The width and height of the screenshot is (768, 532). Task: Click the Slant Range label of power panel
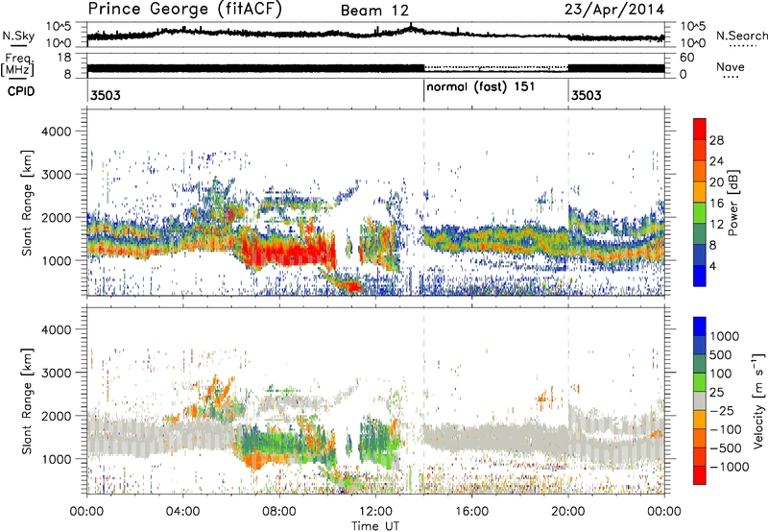(x=27, y=203)
